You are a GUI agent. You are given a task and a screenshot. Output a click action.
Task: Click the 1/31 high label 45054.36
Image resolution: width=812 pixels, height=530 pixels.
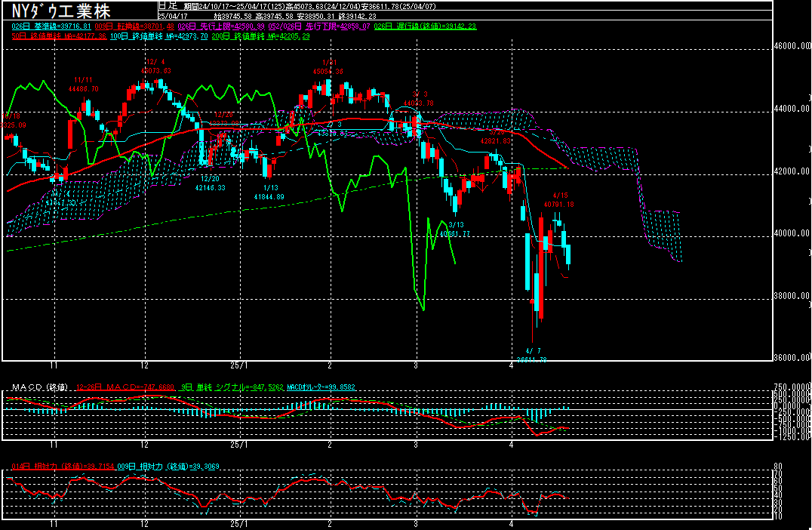[x=328, y=72]
